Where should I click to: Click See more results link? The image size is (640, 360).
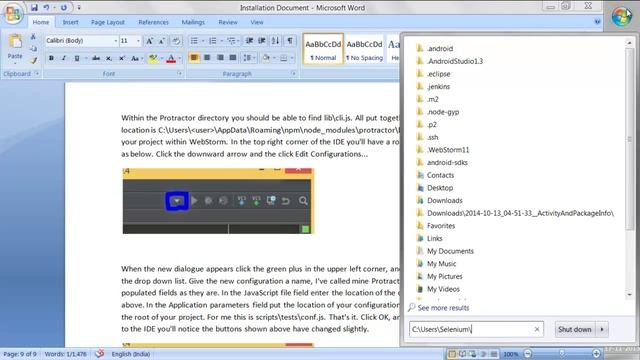pyautogui.click(x=443, y=308)
